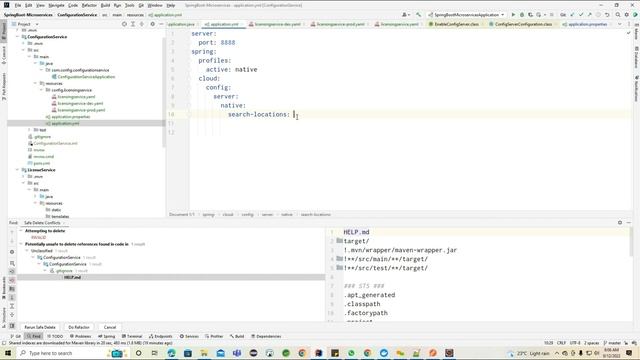This screenshot has height=360, width=640.
Task: Click the preview magnifier icon in Find sidebar
Action: point(12,263)
